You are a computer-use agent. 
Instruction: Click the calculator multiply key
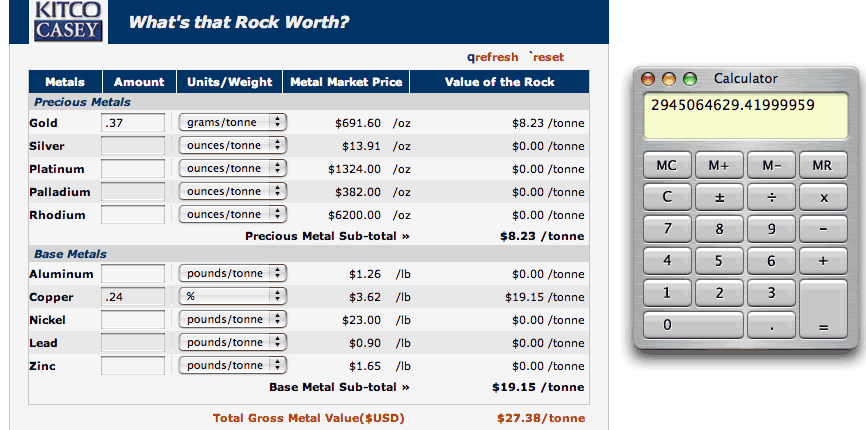coord(823,197)
